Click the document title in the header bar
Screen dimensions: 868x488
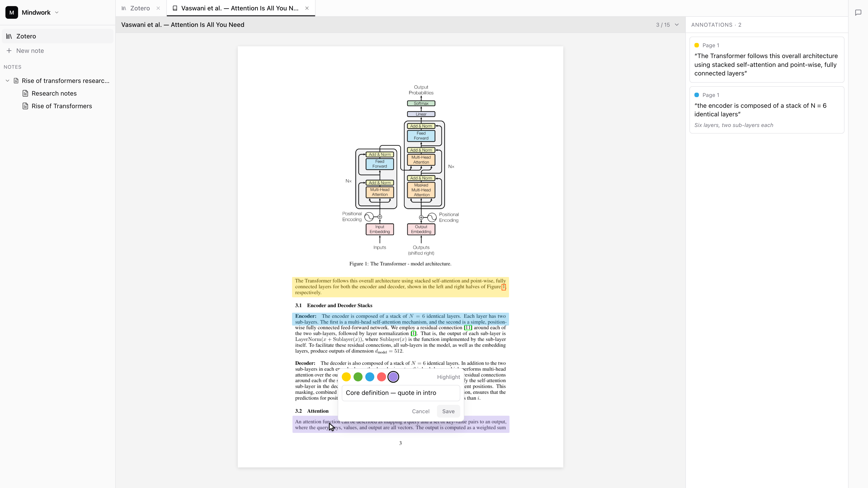point(183,25)
